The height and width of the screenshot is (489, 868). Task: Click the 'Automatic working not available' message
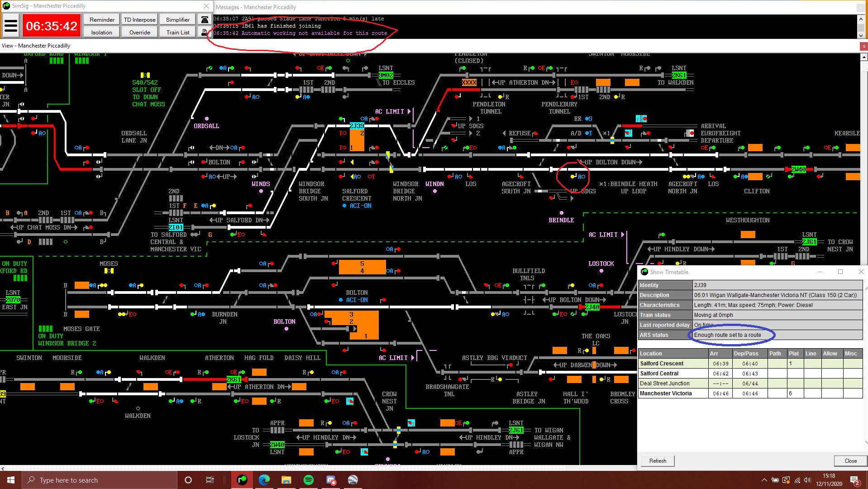pyautogui.click(x=300, y=33)
